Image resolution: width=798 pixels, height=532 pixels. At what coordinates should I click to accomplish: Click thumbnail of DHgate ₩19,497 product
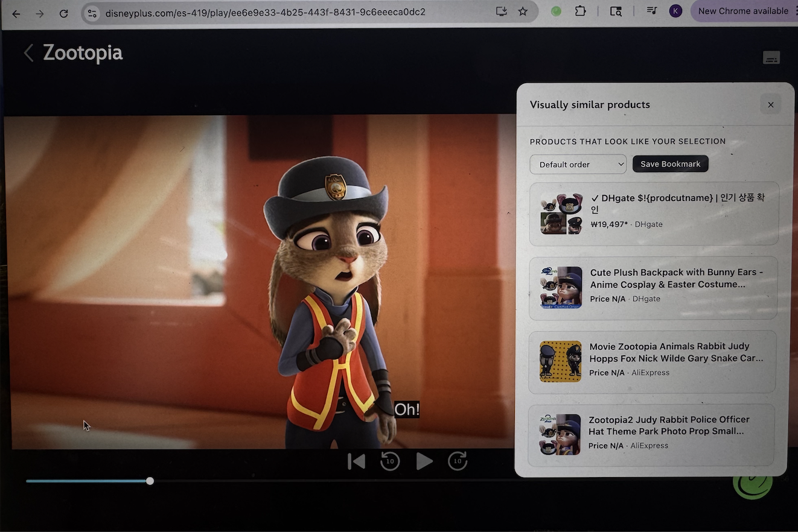[561, 214]
